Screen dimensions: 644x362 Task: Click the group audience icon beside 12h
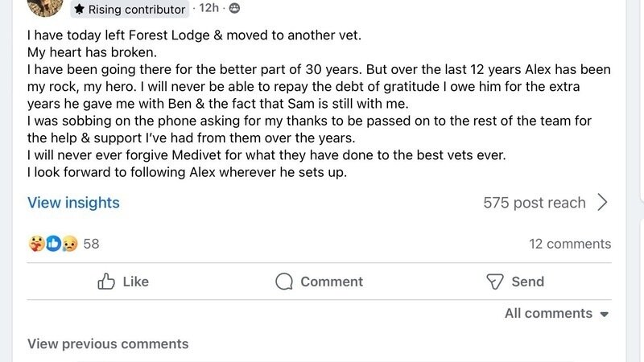coord(234,8)
